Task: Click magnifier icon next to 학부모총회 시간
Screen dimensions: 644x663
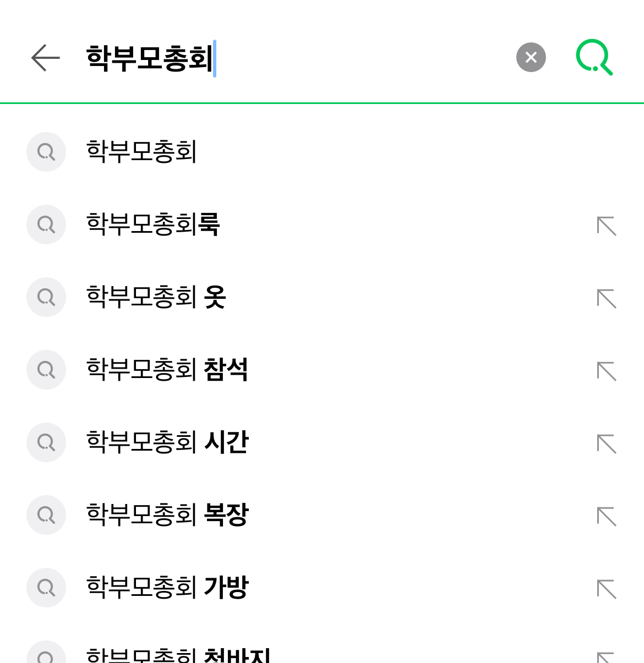Action: click(46, 442)
